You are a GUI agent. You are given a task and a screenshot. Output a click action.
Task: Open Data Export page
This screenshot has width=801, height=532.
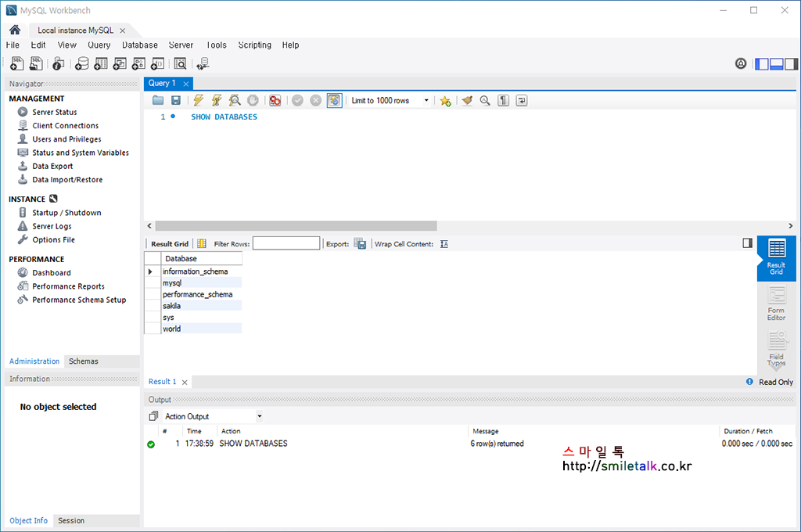(x=52, y=166)
